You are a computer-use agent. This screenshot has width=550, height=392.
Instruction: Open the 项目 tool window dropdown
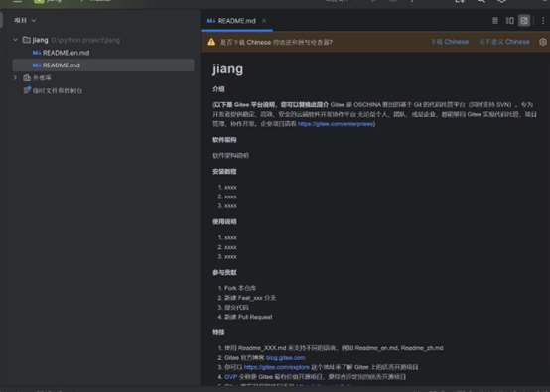click(25, 20)
